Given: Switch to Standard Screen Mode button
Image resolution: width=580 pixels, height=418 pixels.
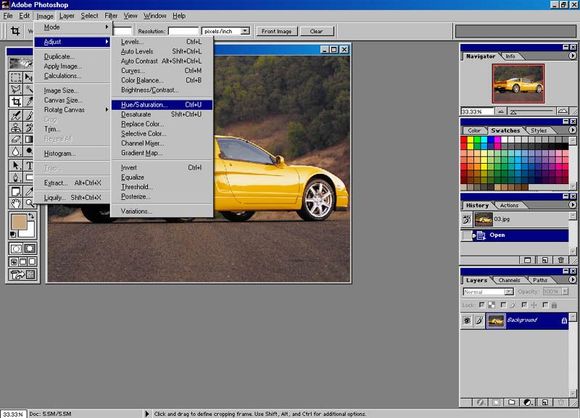Looking at the screenshot, I should (x=13, y=262).
